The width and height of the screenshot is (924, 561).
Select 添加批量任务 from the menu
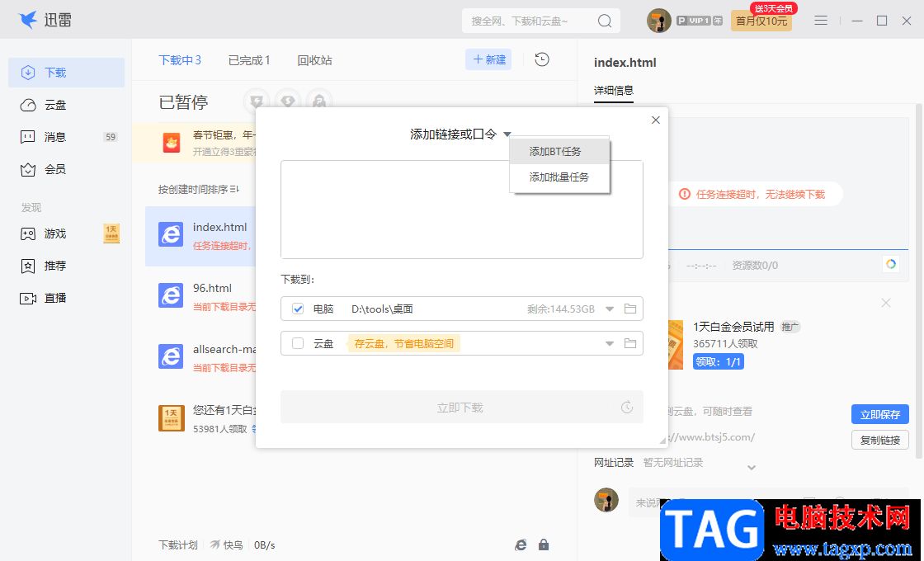[x=559, y=177]
